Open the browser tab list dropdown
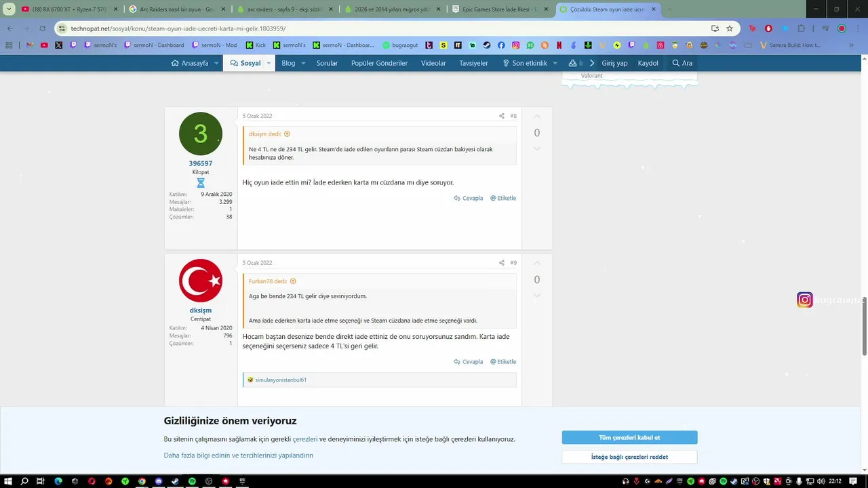This screenshot has width=868, height=488. pyautogui.click(x=9, y=9)
